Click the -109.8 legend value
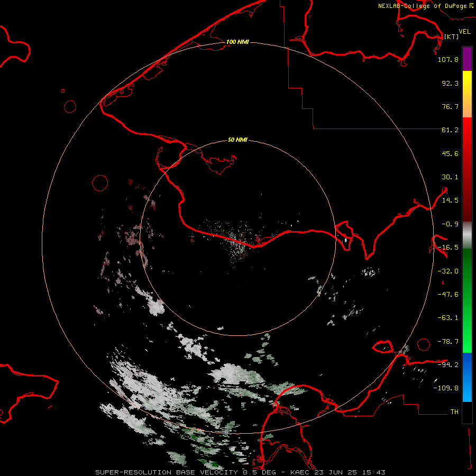 point(446,388)
